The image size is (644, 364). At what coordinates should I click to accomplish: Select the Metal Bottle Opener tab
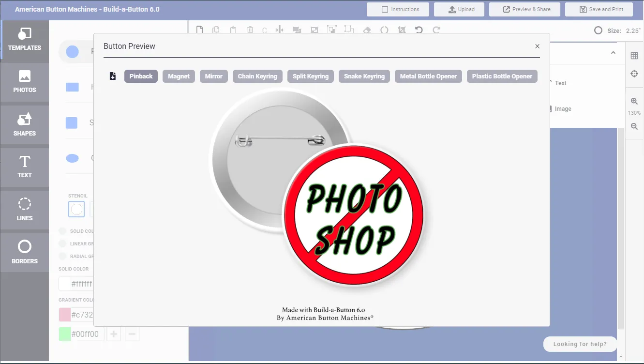pos(428,76)
